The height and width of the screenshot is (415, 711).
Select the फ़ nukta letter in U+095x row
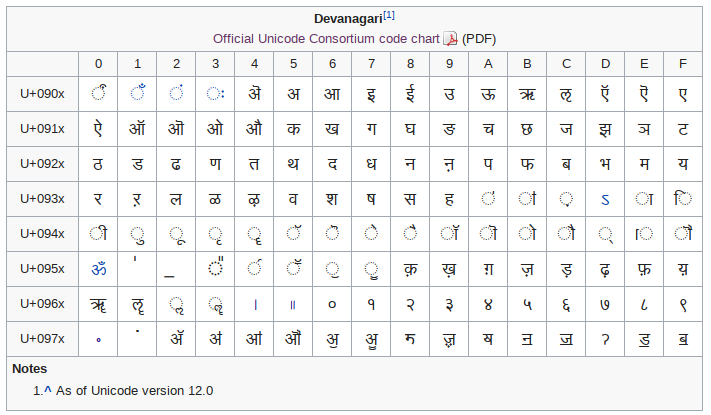[644, 269]
